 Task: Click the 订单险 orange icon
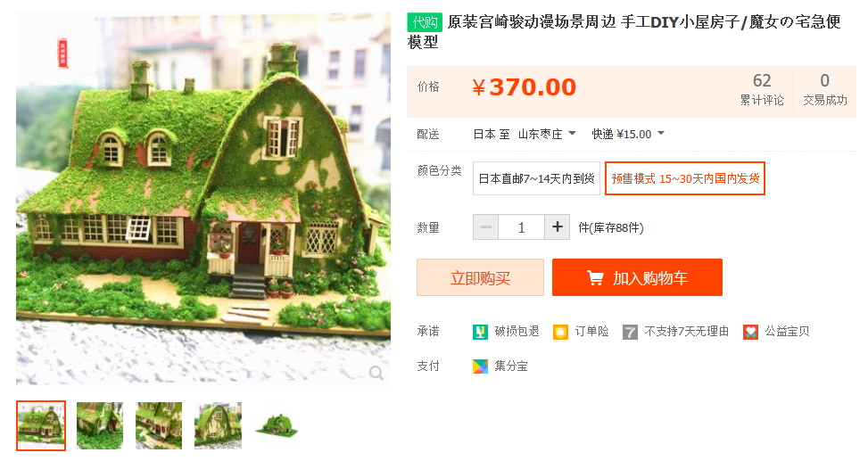[560, 332]
